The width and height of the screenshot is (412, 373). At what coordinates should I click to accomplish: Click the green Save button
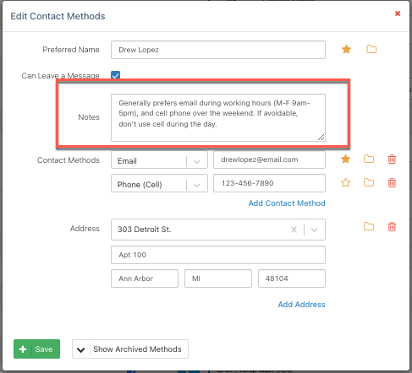pyautogui.click(x=37, y=349)
